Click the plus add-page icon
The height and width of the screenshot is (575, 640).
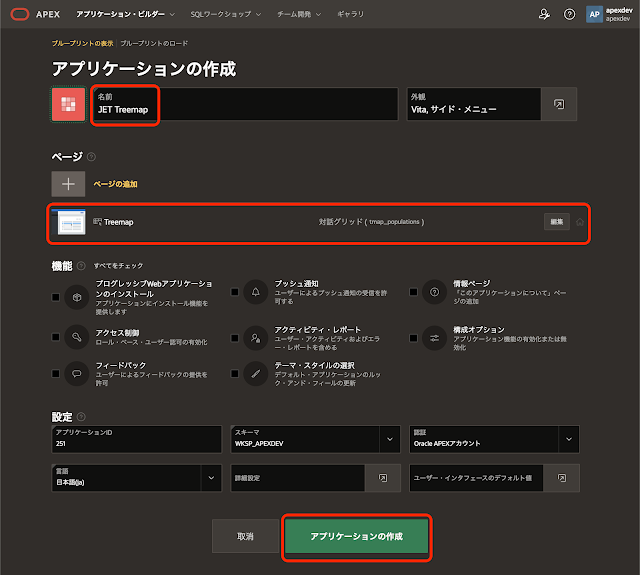click(68, 184)
